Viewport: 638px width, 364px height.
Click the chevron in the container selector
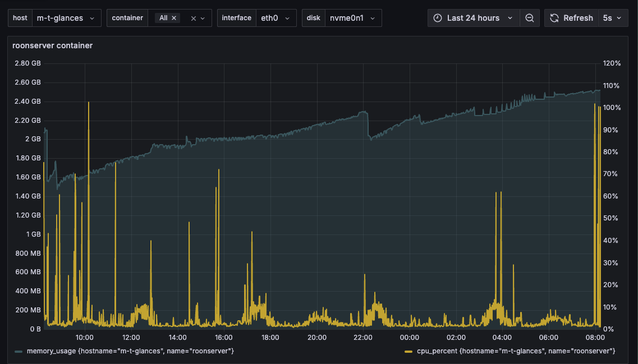click(x=203, y=18)
